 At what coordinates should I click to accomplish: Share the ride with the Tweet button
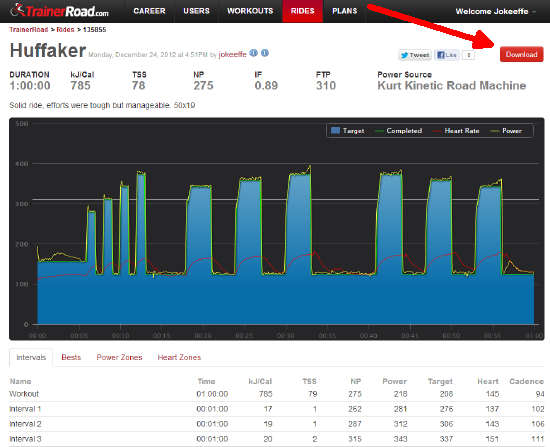click(415, 55)
